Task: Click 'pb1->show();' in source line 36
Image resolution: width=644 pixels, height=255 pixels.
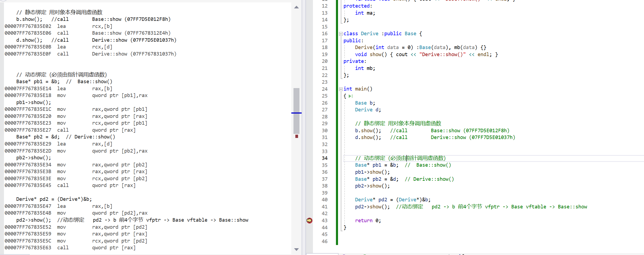Action: coord(372,172)
